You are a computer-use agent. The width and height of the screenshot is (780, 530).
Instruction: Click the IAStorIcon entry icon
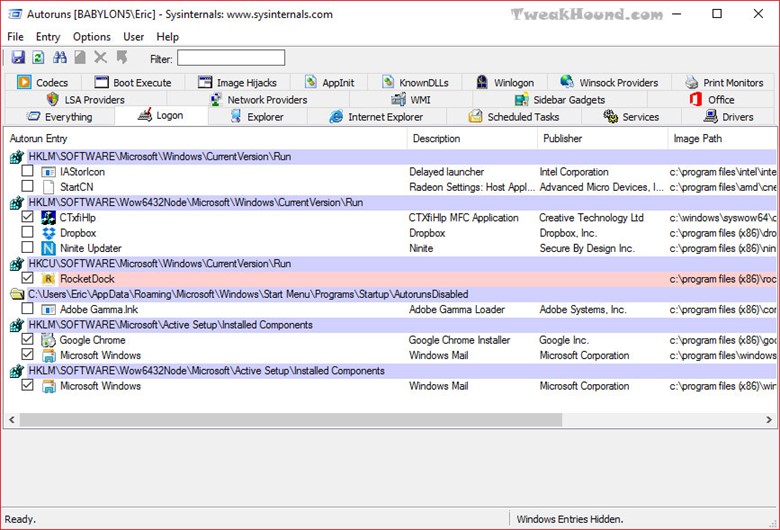click(x=48, y=172)
